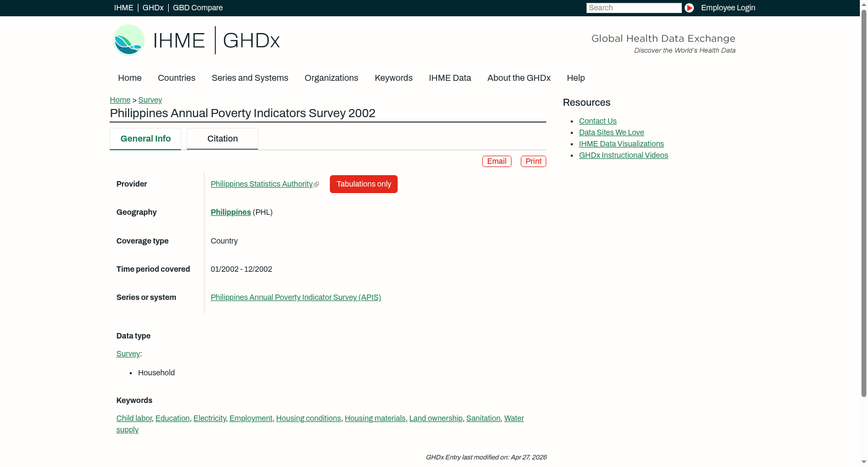
Task: Click the Resources sidebar heading
Action: 586,103
